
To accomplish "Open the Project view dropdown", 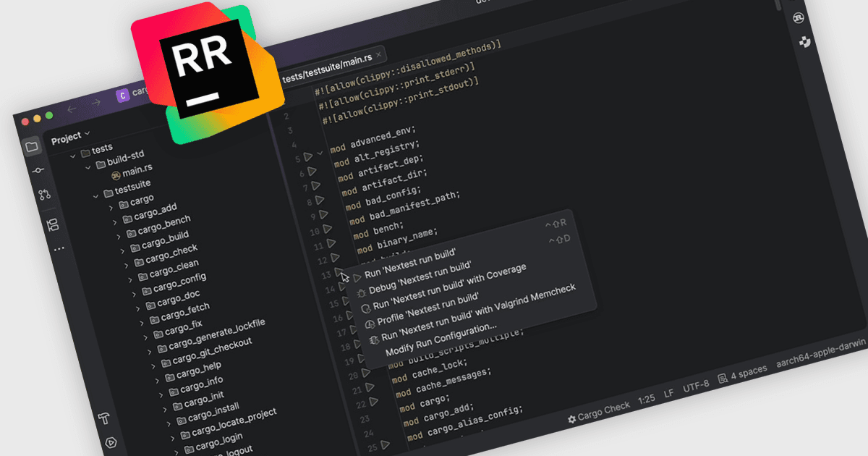I will coord(71,137).
